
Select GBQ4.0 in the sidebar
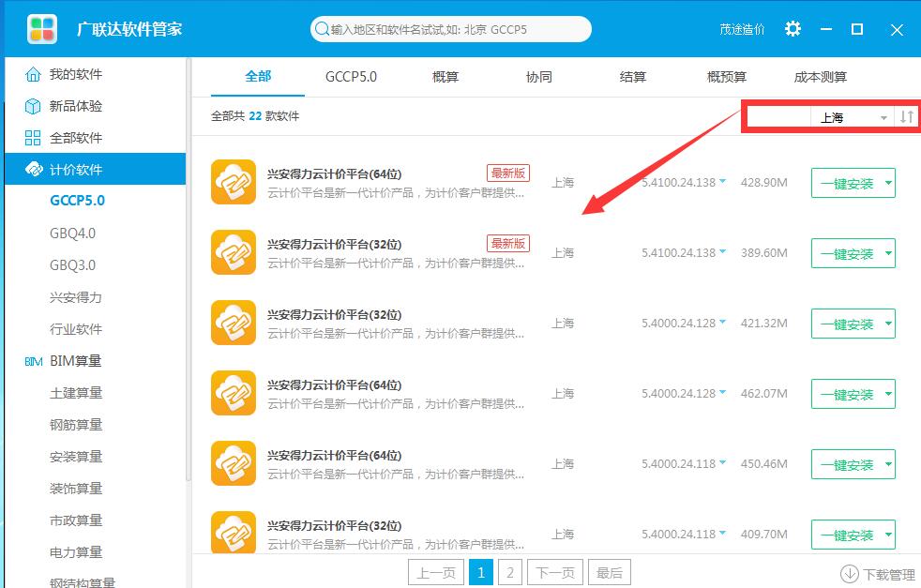tap(72, 234)
